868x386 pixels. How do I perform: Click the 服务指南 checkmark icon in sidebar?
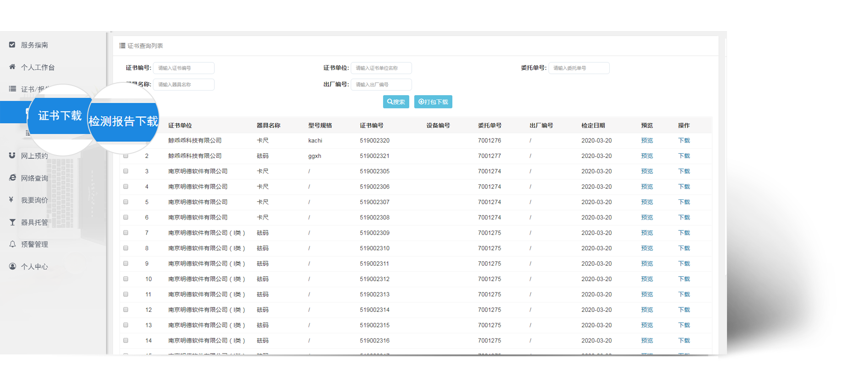coord(12,45)
